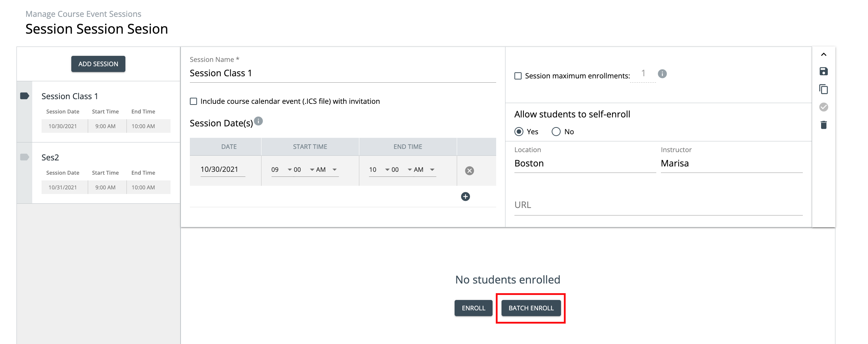Click info icon next to Session Date(s)
The width and height of the screenshot is (868, 344).
tap(258, 121)
